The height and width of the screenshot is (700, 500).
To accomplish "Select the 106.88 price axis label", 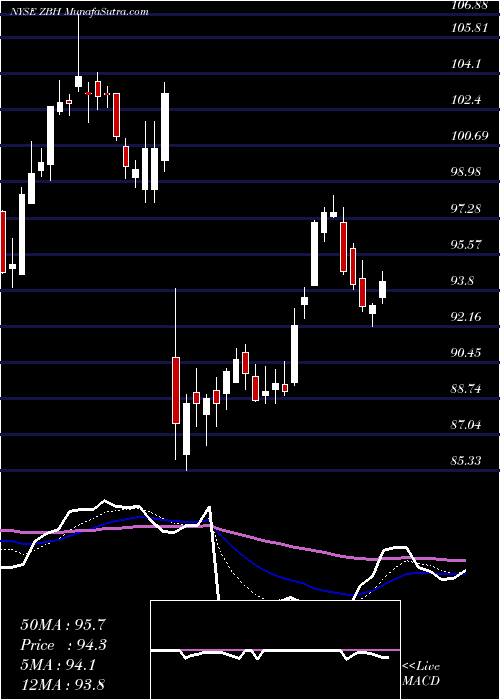I will click(471, 5).
